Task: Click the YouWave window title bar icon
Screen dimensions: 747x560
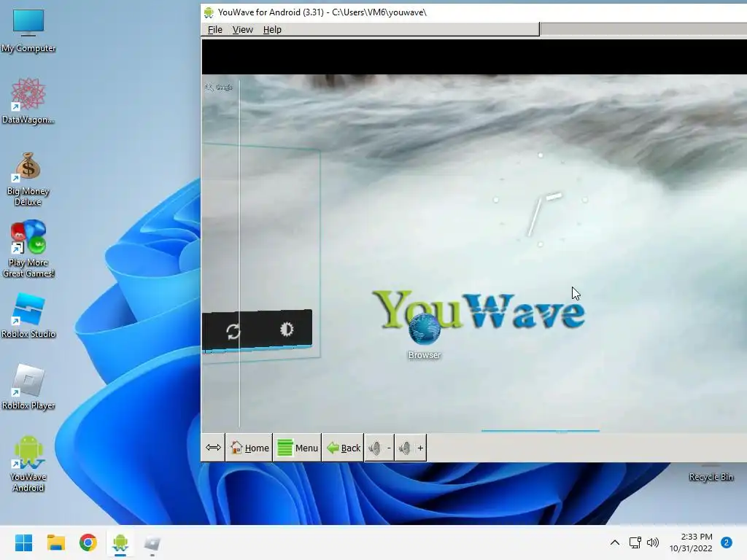Action: coord(209,12)
